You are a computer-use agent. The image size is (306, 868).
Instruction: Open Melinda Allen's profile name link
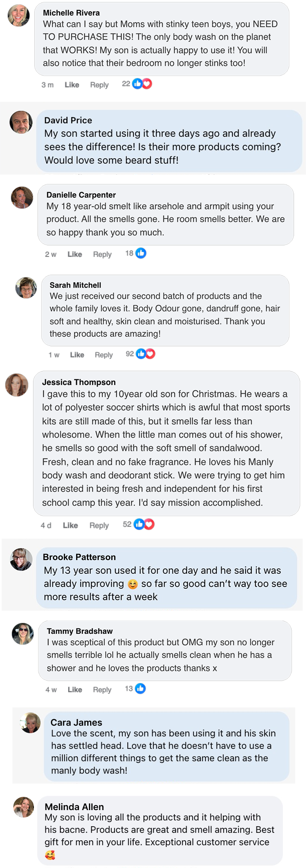(x=74, y=806)
